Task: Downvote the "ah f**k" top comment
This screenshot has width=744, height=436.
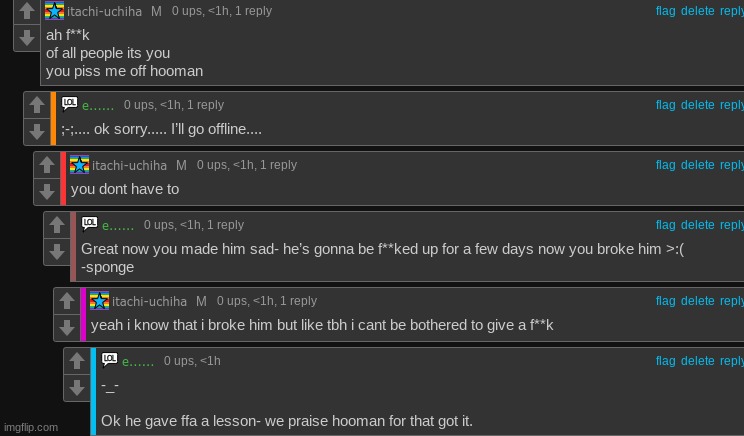Action: (x=27, y=38)
